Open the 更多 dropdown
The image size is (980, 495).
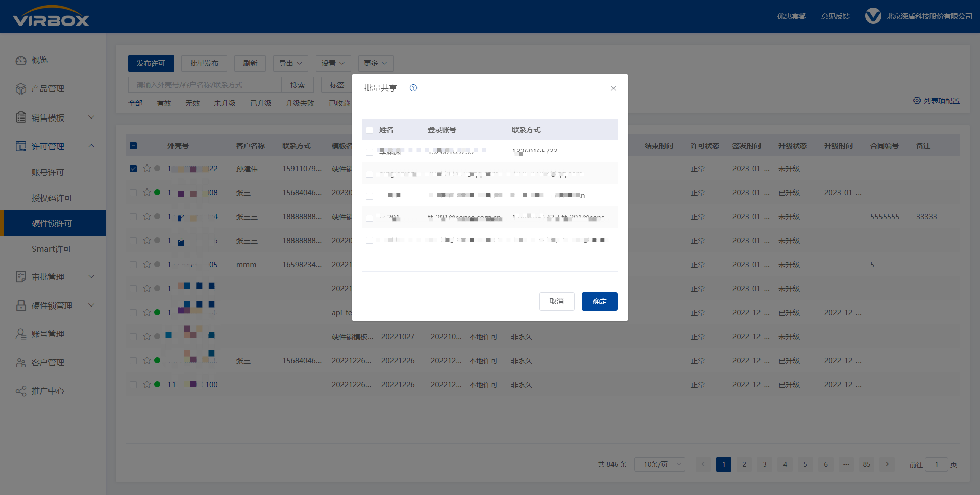[x=376, y=63]
